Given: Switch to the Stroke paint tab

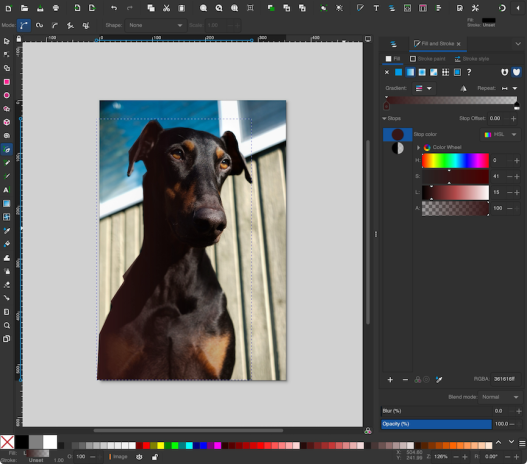Looking at the screenshot, I should point(428,59).
